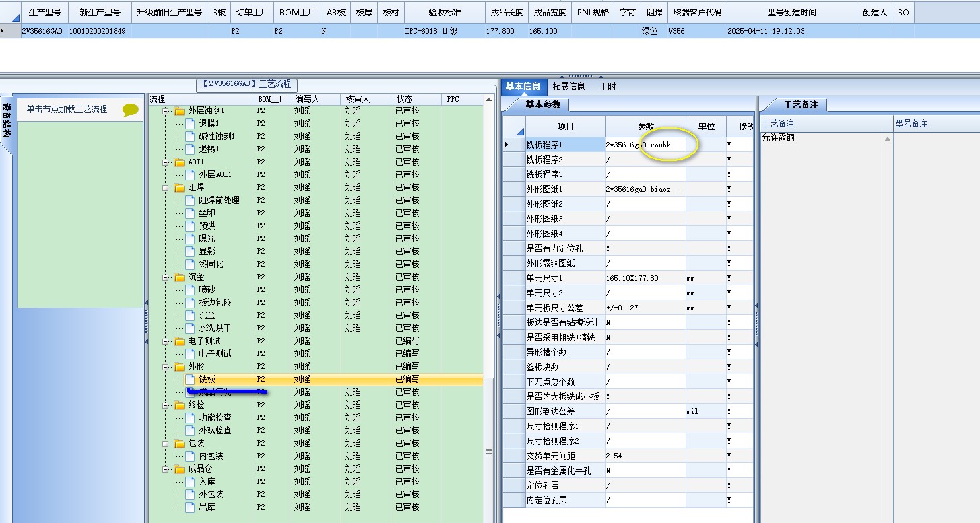Select the 基本参数 sub-tab

[x=542, y=105]
